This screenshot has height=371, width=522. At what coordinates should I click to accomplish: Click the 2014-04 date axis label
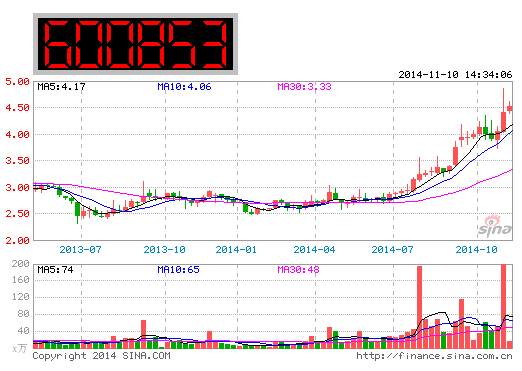314,249
